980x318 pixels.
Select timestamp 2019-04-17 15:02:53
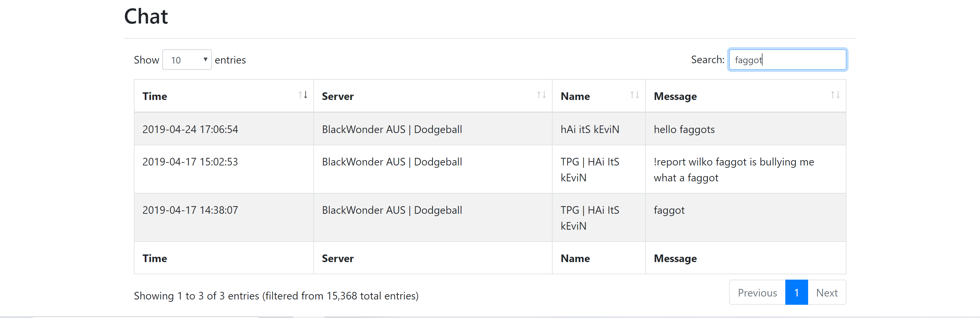(190, 162)
